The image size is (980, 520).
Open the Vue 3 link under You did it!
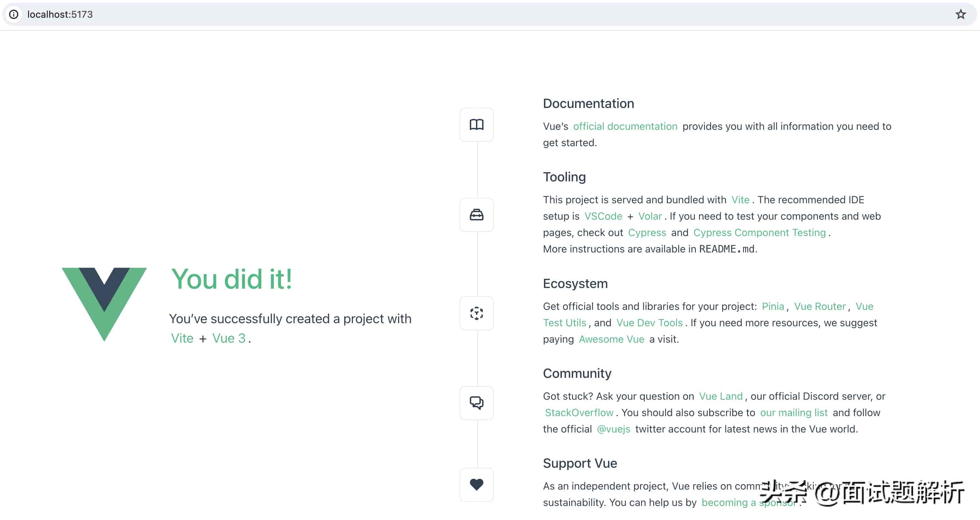(x=229, y=338)
